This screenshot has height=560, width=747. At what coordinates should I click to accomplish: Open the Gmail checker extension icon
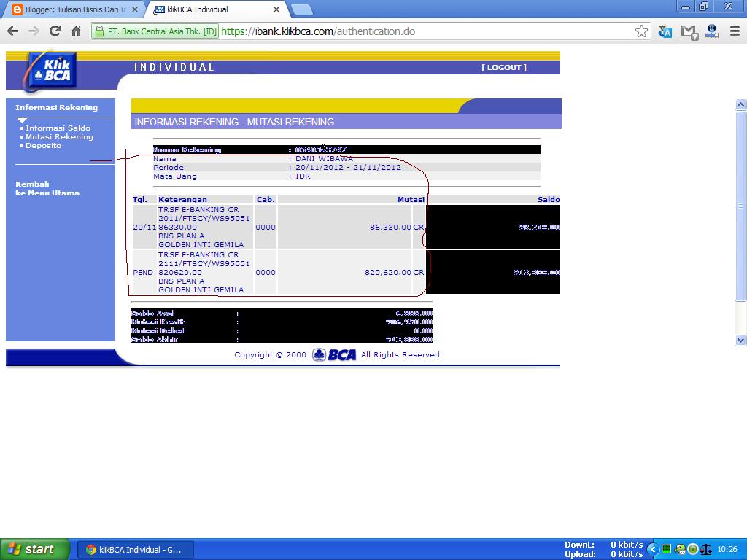pos(689,32)
